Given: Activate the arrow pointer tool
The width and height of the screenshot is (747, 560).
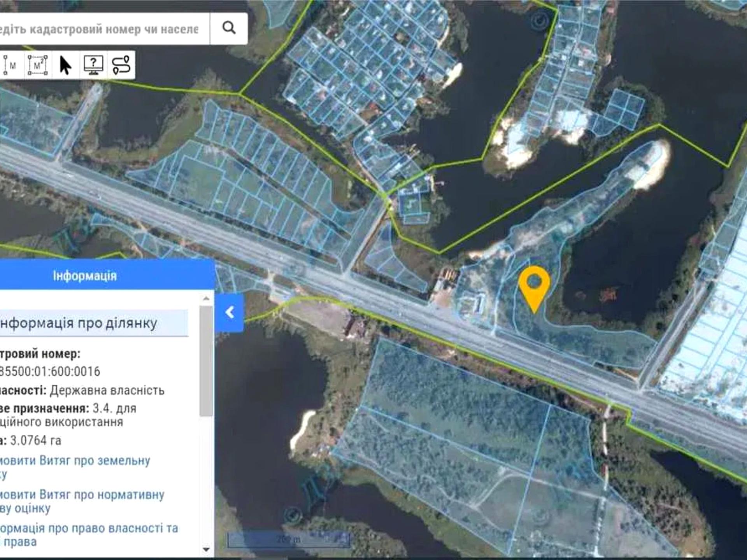Looking at the screenshot, I should point(65,65).
